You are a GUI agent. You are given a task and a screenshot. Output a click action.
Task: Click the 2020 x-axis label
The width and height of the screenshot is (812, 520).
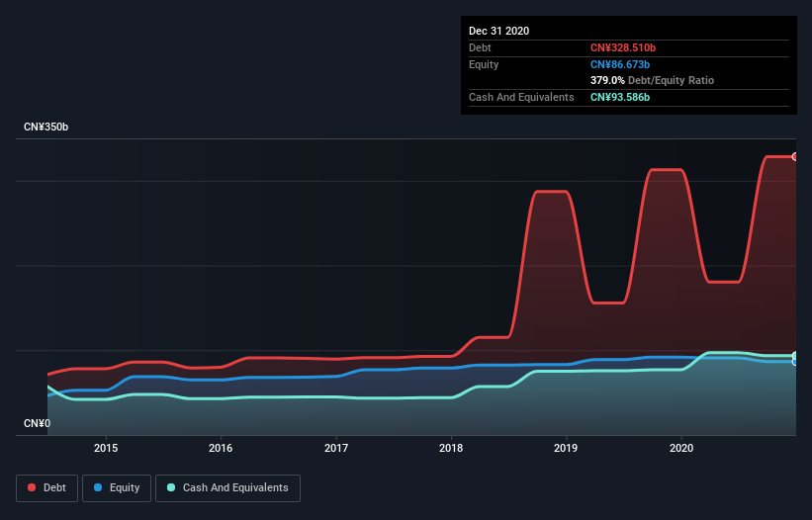tap(681, 448)
